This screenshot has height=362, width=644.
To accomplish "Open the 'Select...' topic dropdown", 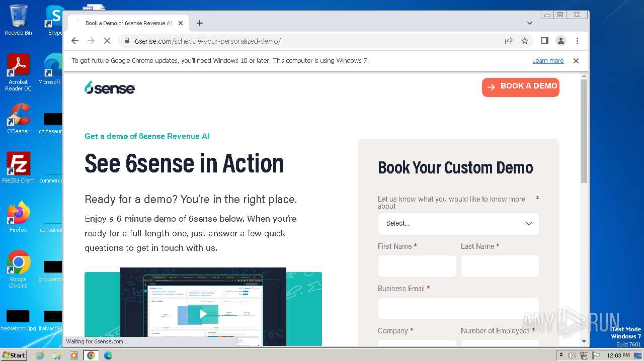I will click(458, 224).
